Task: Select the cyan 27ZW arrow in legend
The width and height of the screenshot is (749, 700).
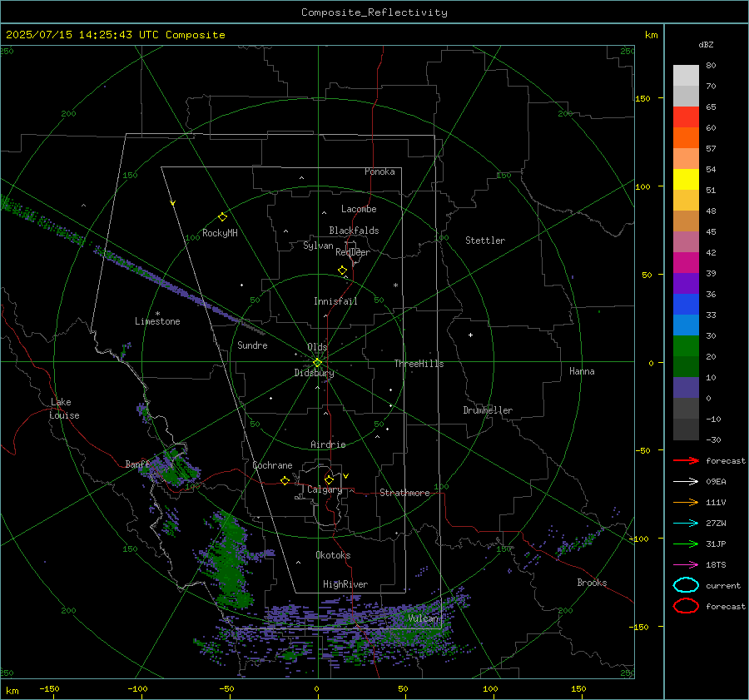Action: pos(686,524)
